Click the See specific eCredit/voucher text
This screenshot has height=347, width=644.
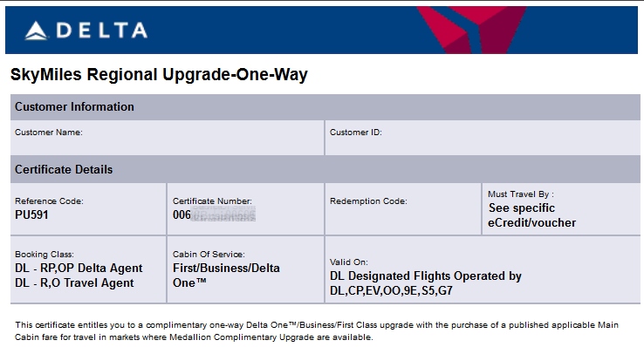click(x=532, y=215)
